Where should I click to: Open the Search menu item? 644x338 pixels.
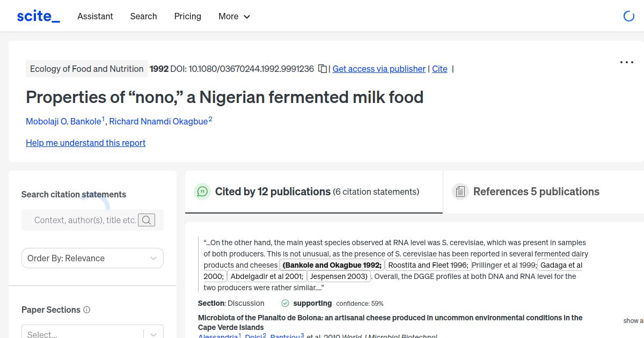pyautogui.click(x=143, y=17)
